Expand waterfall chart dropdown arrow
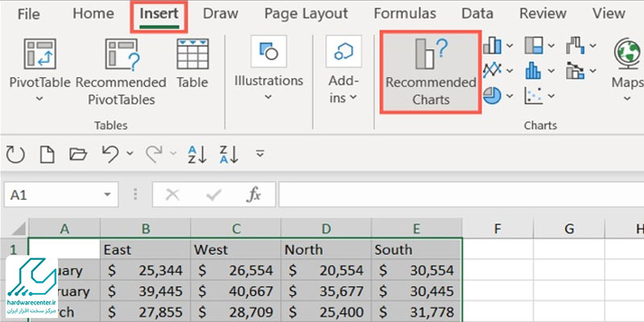 592,46
